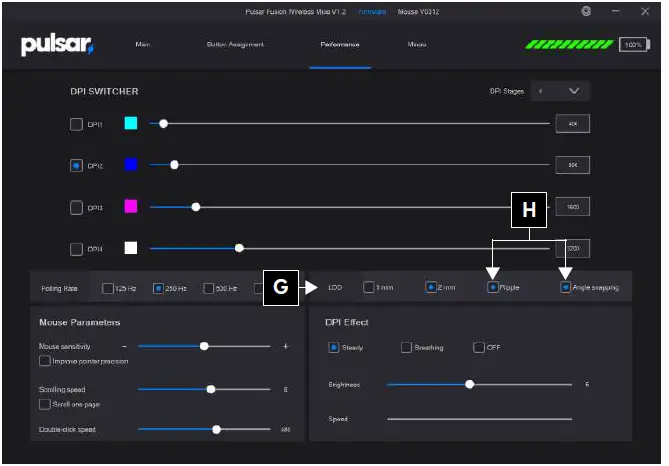Click the Mouse sensitivity slider handle
Screen dimensions: 669x466
click(x=204, y=346)
